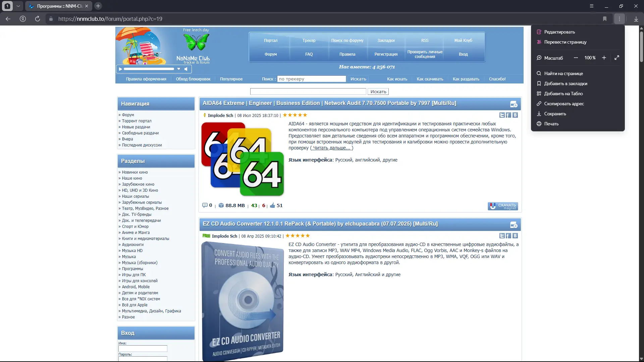Image resolution: width=644 pixels, height=362 pixels.
Task: Click the radio player progress bar
Action: 149,69
